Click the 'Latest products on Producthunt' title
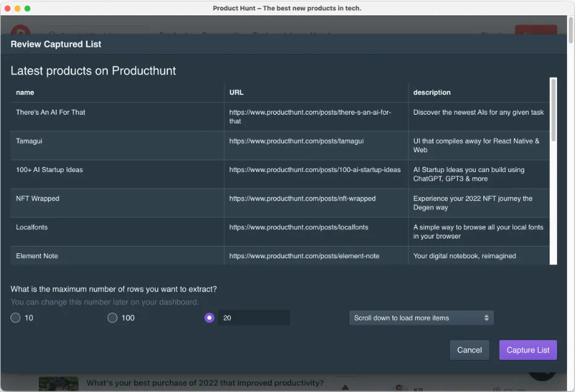This screenshot has width=575, height=392. pos(93,71)
